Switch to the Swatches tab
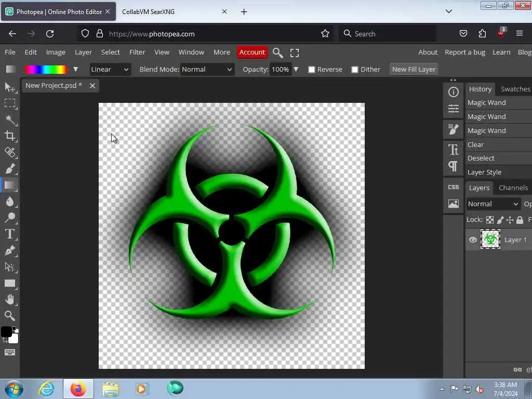The height and width of the screenshot is (399, 532). 515,89
